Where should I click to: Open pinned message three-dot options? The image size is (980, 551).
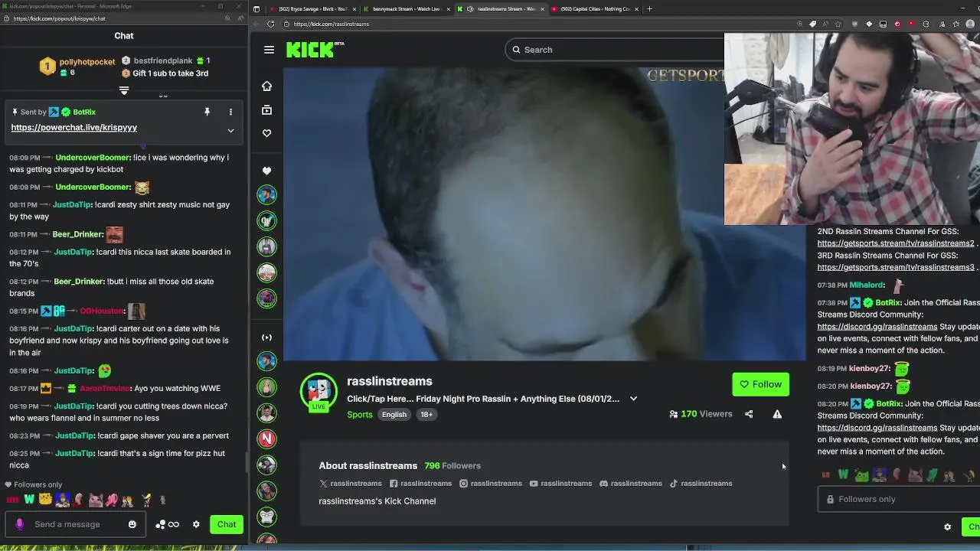230,112
